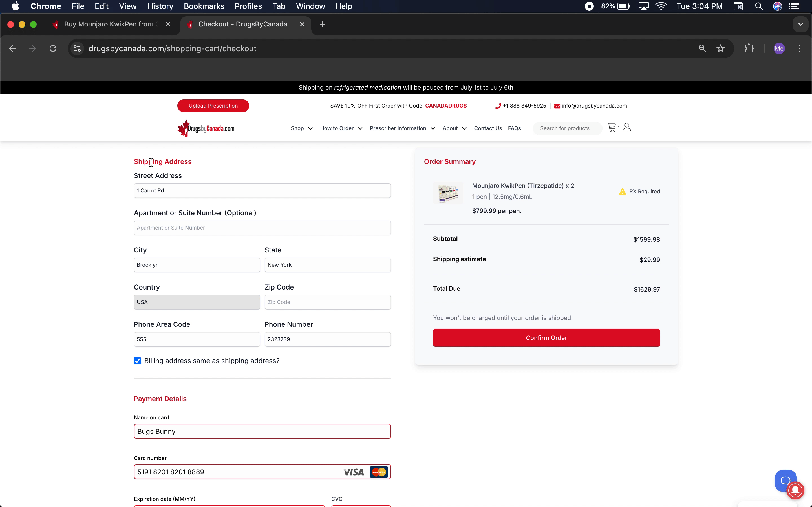This screenshot has height=507, width=812.
Task: Click the Upload Prescription button
Action: tap(213, 106)
